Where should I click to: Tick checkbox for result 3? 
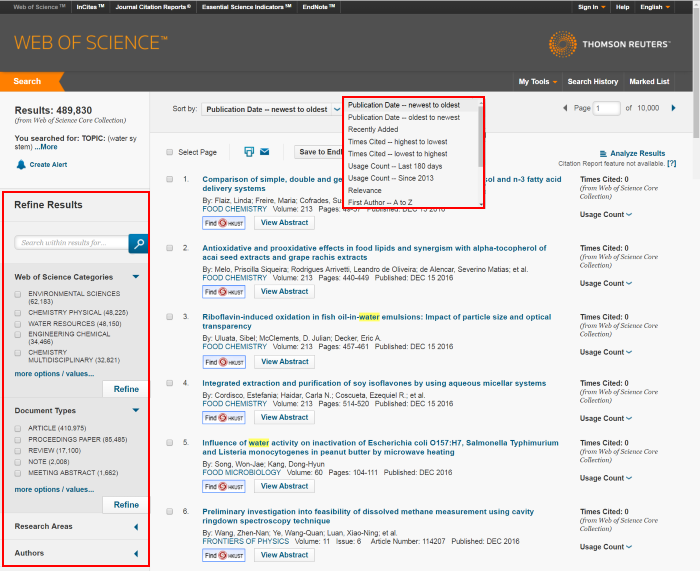point(170,317)
